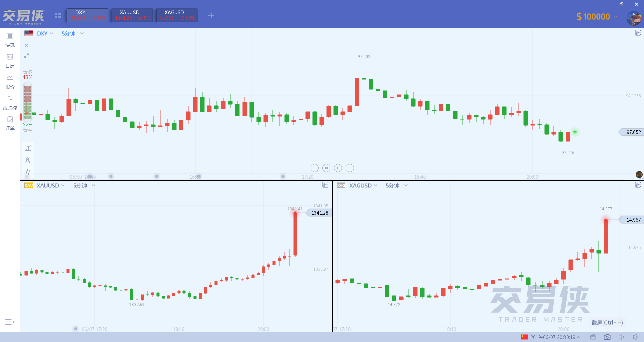Viewport: 644px width, 342px height.
Task: Click the China flag in status bar
Action: 524,337
